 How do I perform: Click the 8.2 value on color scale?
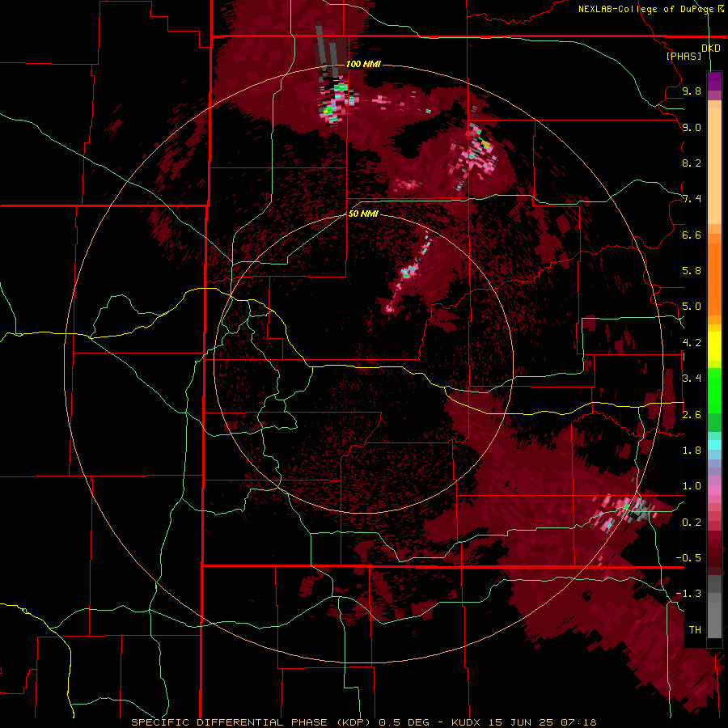coord(692,163)
